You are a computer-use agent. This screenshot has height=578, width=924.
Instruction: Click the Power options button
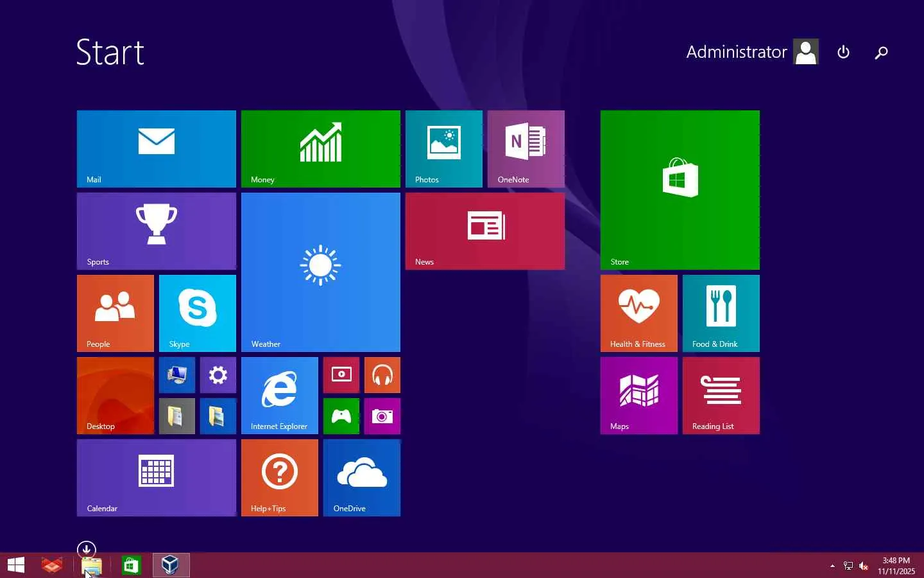coord(844,52)
